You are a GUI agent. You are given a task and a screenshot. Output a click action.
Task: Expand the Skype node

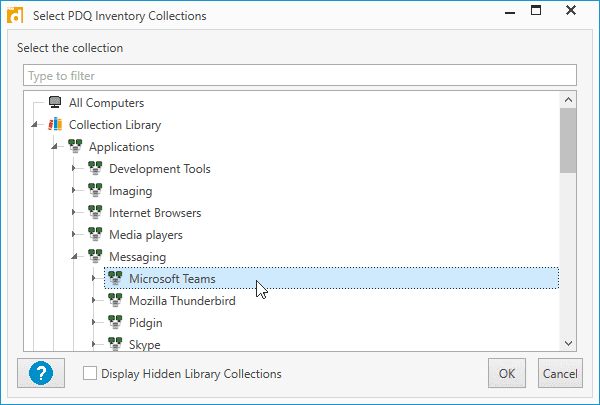(93, 344)
